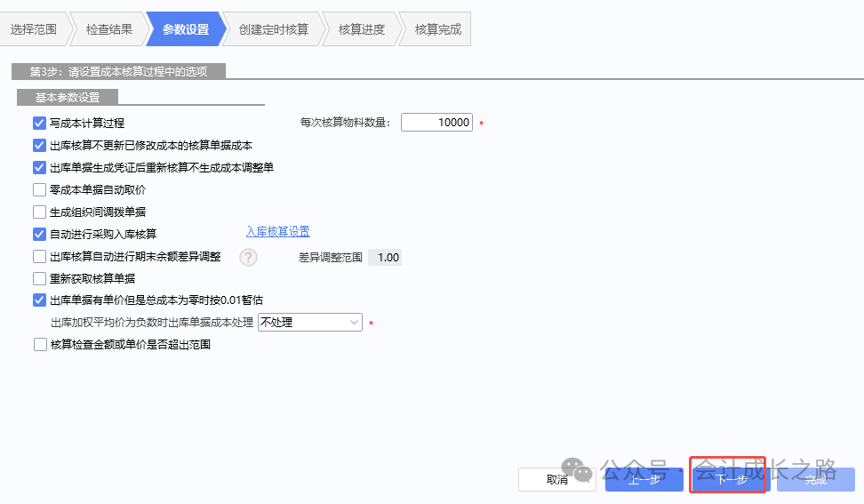The height and width of the screenshot is (504, 864).
Task: Click the 取消 button
Action: [x=557, y=480]
